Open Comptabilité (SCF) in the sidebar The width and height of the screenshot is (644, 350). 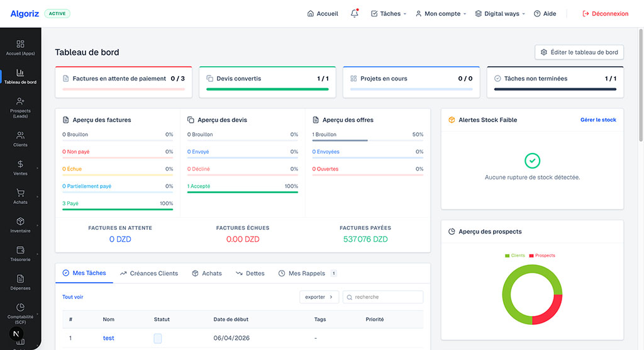click(20, 314)
